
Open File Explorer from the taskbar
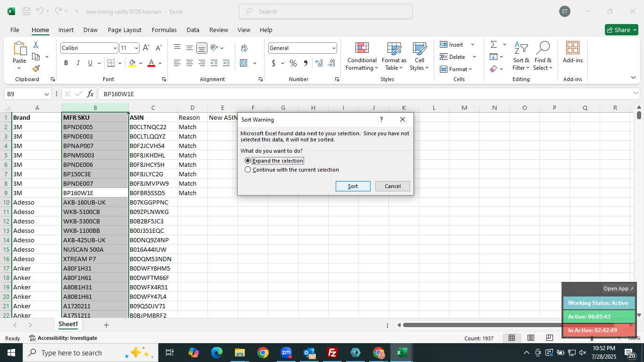coord(239,353)
